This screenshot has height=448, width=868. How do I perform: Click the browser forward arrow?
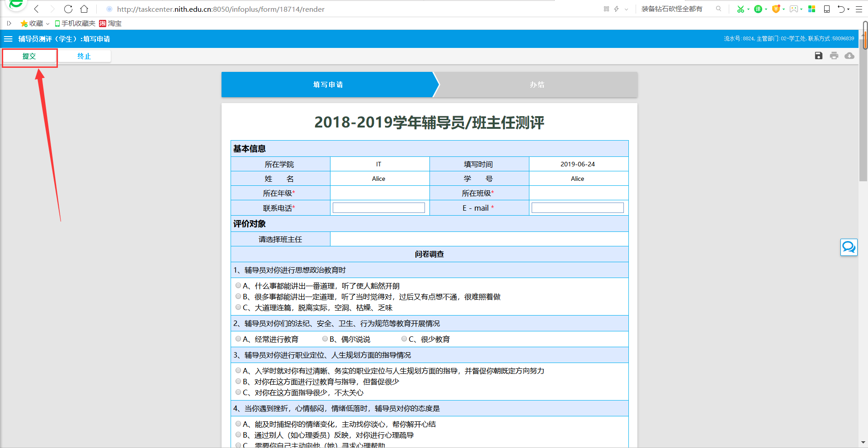pos(52,9)
